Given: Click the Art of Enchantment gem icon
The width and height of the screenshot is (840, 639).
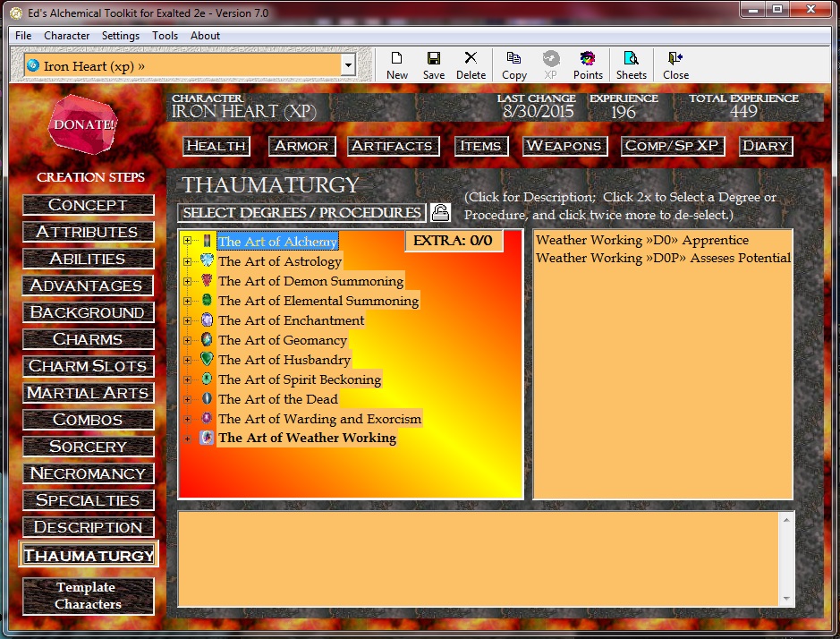Looking at the screenshot, I should coord(207,320).
